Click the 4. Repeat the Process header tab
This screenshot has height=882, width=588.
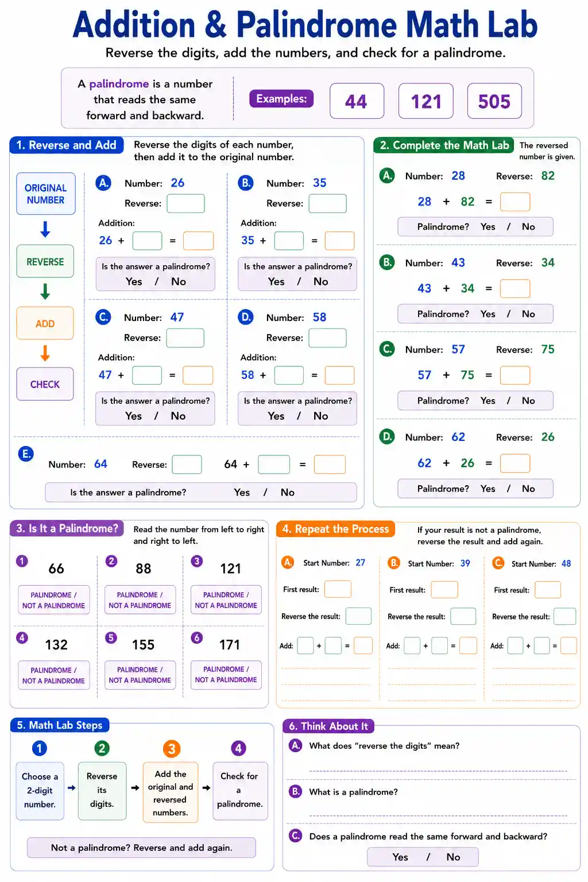pos(336,529)
